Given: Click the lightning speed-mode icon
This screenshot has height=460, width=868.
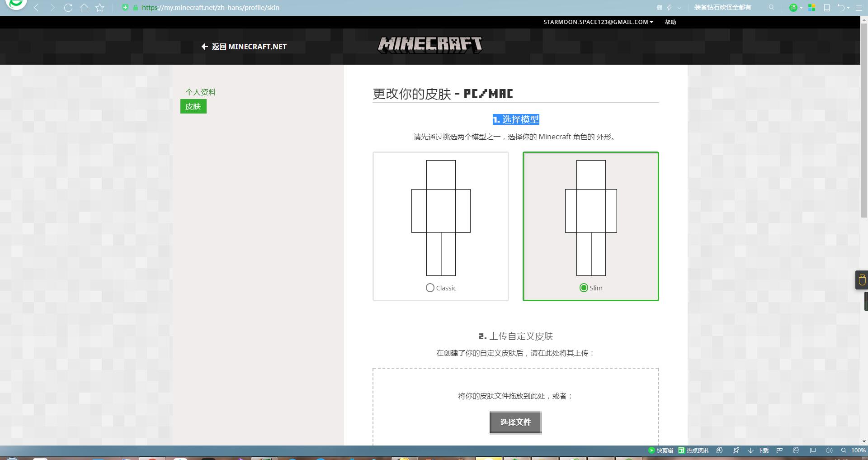Looking at the screenshot, I should coord(670,7).
